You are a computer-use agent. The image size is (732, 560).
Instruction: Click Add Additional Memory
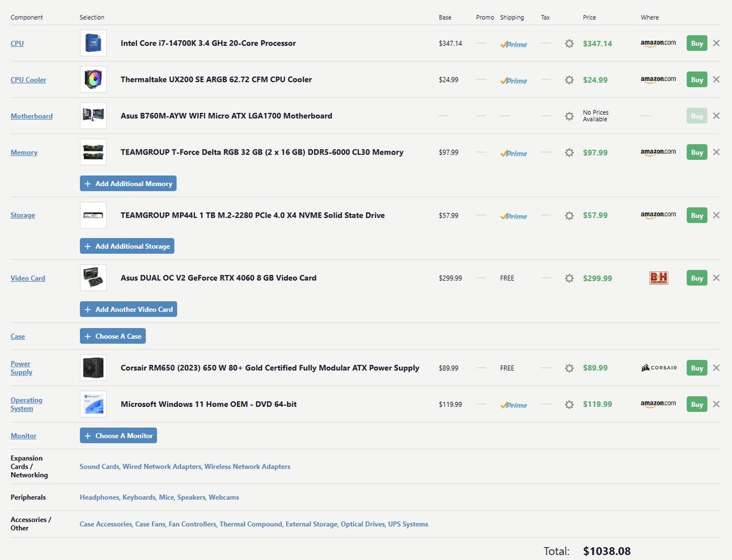127,183
